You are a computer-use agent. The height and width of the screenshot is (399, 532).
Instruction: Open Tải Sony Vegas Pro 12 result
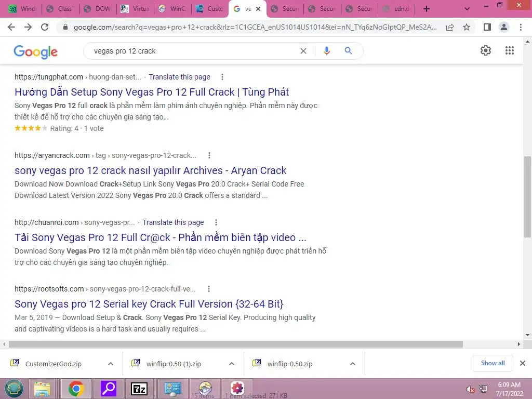click(160, 237)
